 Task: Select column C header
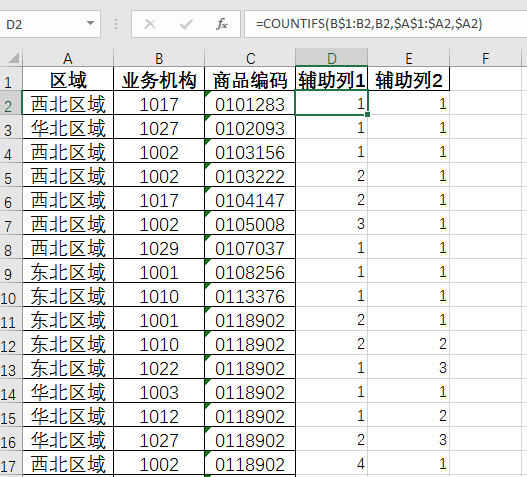click(x=250, y=58)
